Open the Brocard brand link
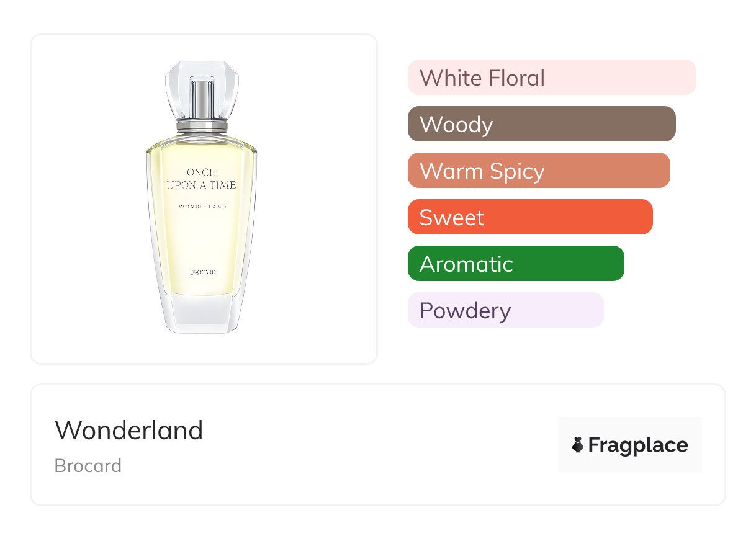Screen dimensions: 756x536 (x=88, y=466)
